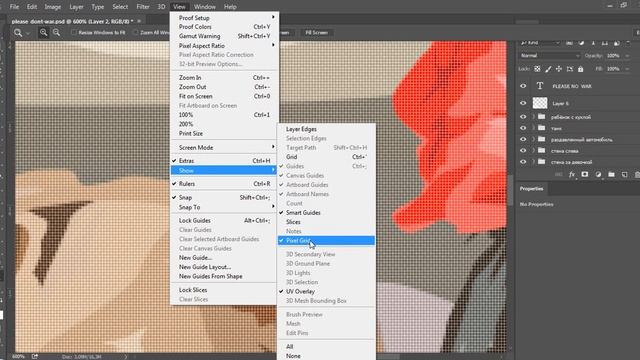Open the Window menu
640x360 pixels.
click(x=204, y=7)
